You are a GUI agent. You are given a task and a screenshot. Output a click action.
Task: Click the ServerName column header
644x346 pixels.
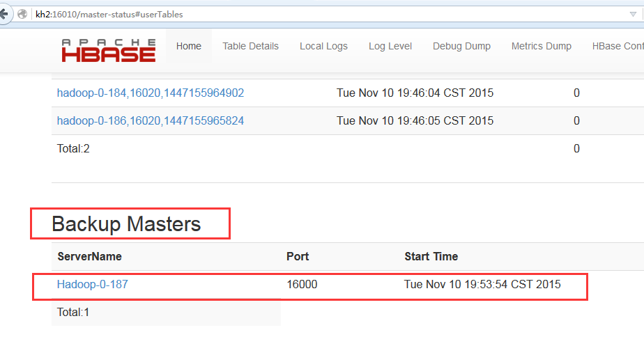89,256
